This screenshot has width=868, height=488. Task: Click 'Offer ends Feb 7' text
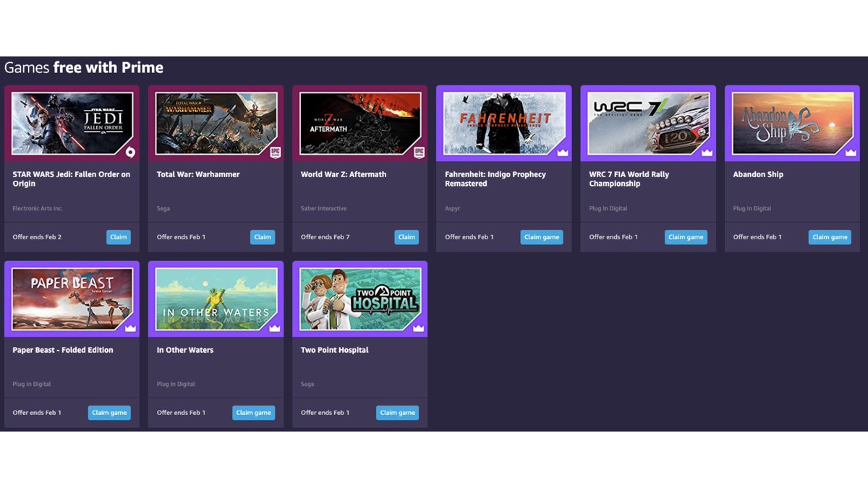[325, 237]
